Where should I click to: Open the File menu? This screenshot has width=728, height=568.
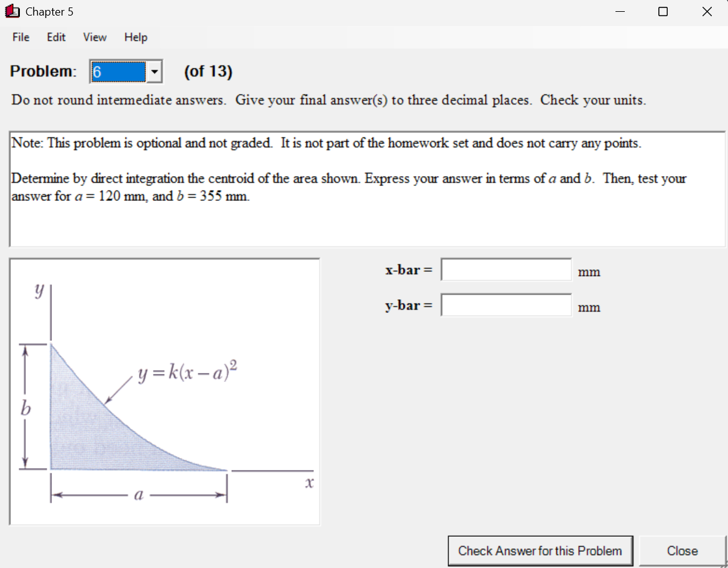coord(21,37)
